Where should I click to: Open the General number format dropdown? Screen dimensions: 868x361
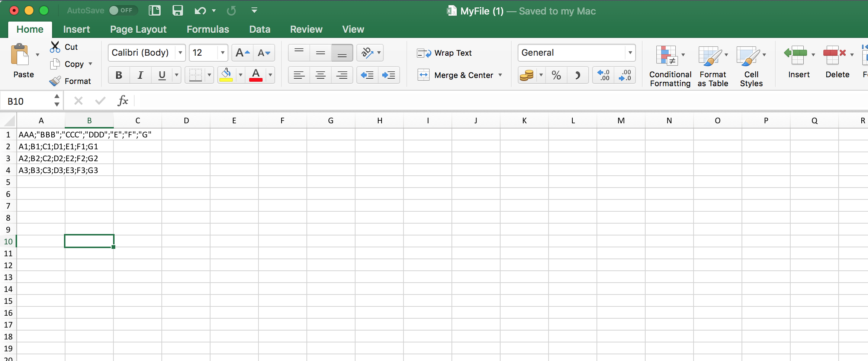[630, 52]
